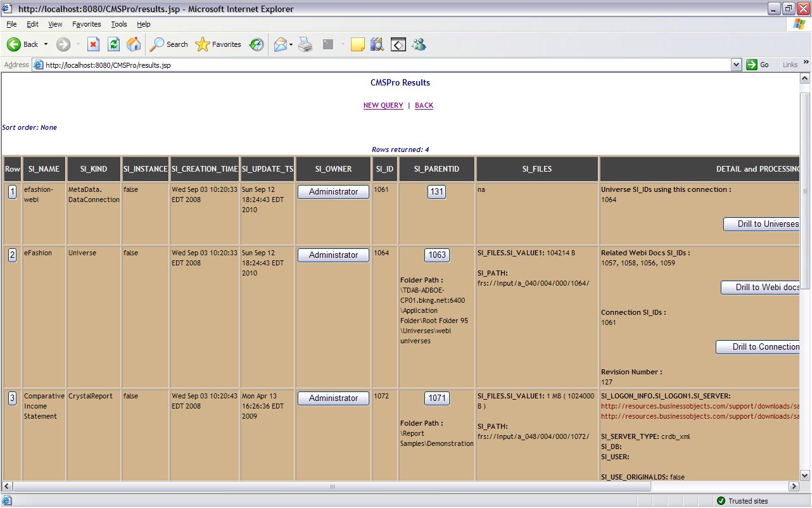Image resolution: width=812 pixels, height=508 pixels.
Task: Click the SI_KIND column header
Action: click(94, 169)
